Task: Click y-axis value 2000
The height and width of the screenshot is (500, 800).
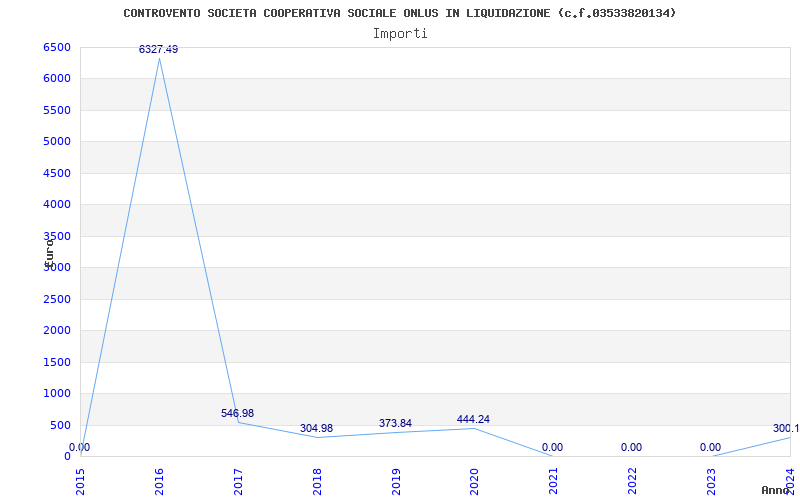Action: pos(57,331)
